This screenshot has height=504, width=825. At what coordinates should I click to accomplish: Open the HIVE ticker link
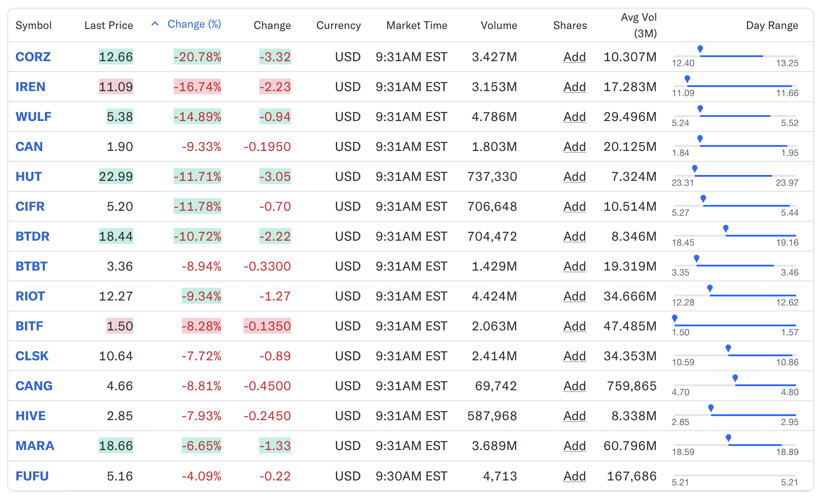(30, 416)
